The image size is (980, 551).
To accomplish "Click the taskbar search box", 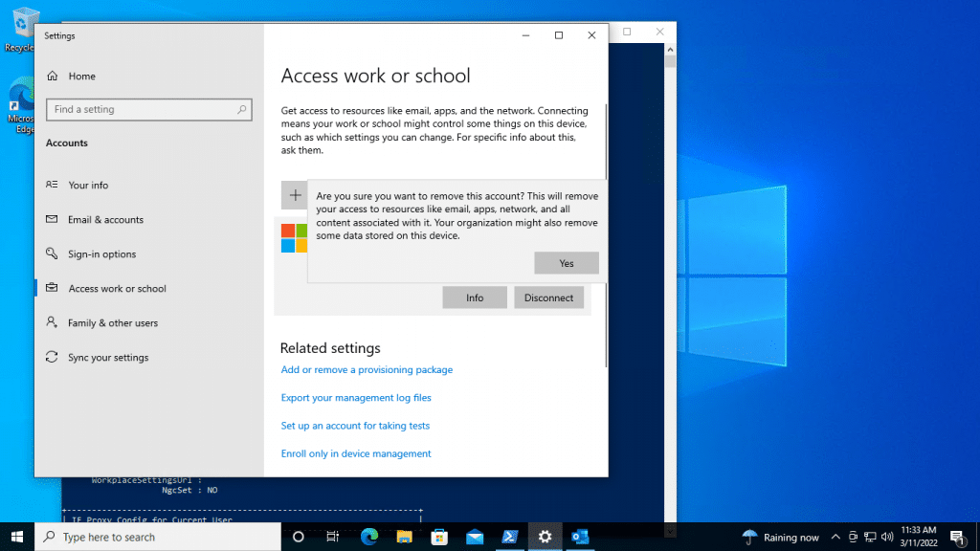I will (x=158, y=537).
